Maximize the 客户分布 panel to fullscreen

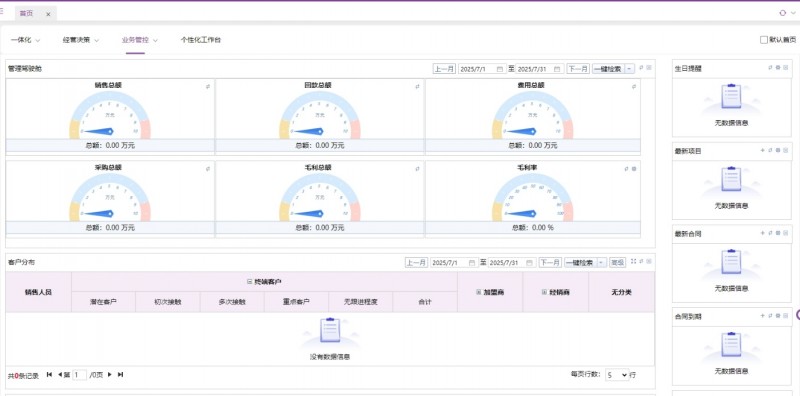[634, 261]
